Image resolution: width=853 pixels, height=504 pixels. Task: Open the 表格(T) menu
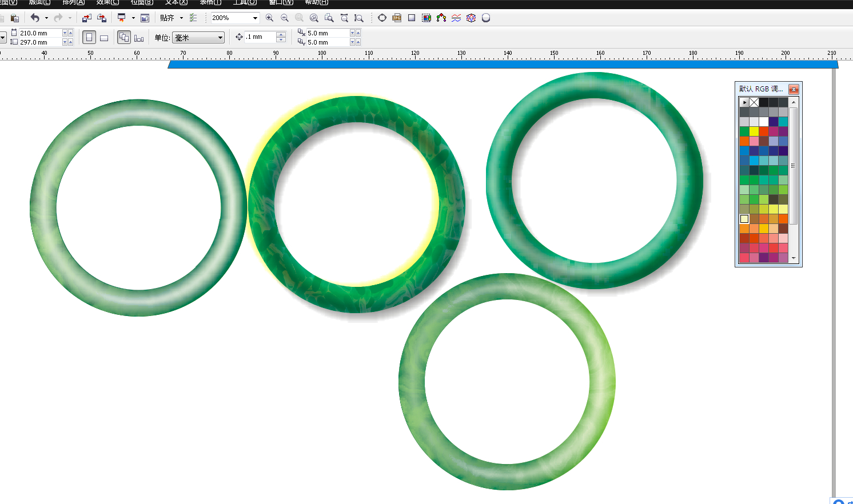(210, 3)
